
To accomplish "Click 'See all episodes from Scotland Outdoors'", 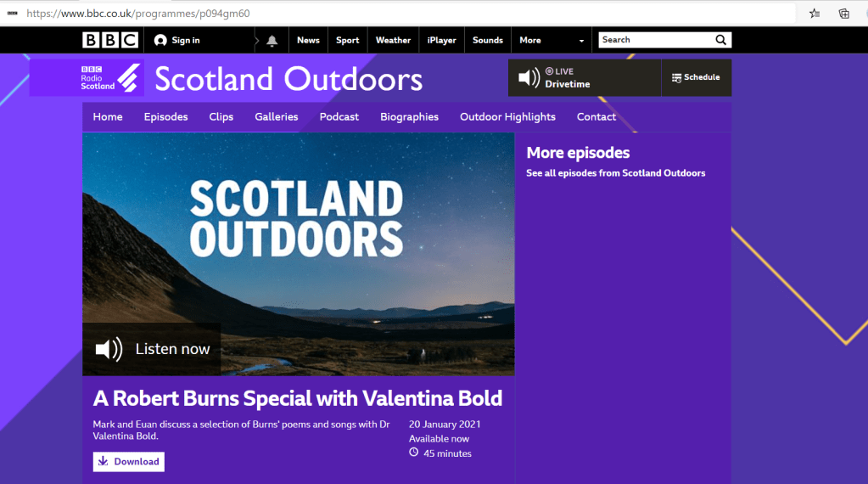I will point(615,173).
